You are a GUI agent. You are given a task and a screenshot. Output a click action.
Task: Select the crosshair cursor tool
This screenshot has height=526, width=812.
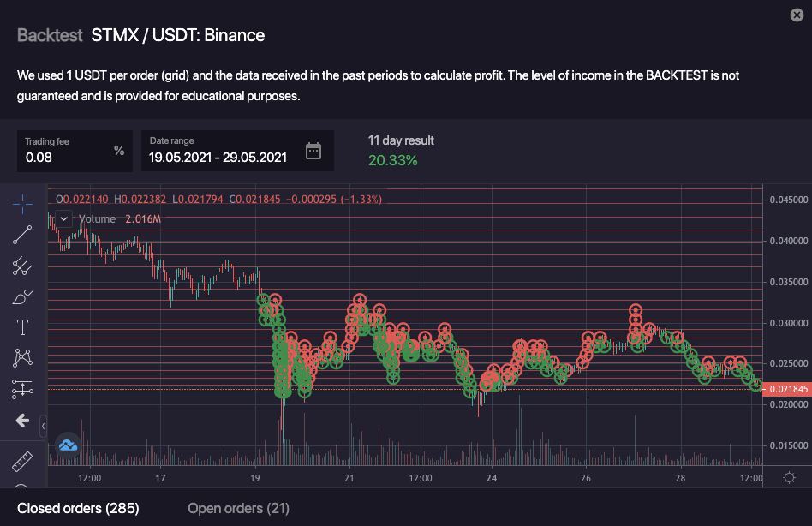tap(22, 202)
